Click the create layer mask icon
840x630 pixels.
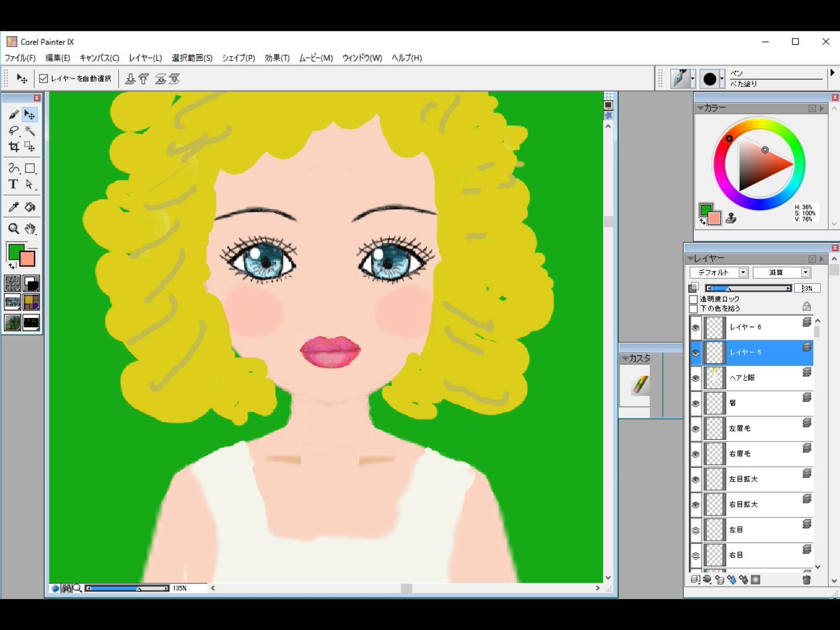pos(755,579)
